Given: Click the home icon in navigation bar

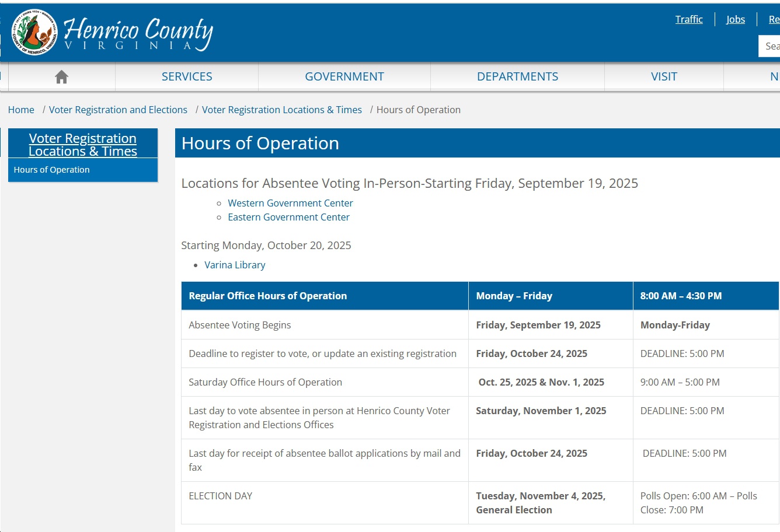Looking at the screenshot, I should click(x=61, y=77).
